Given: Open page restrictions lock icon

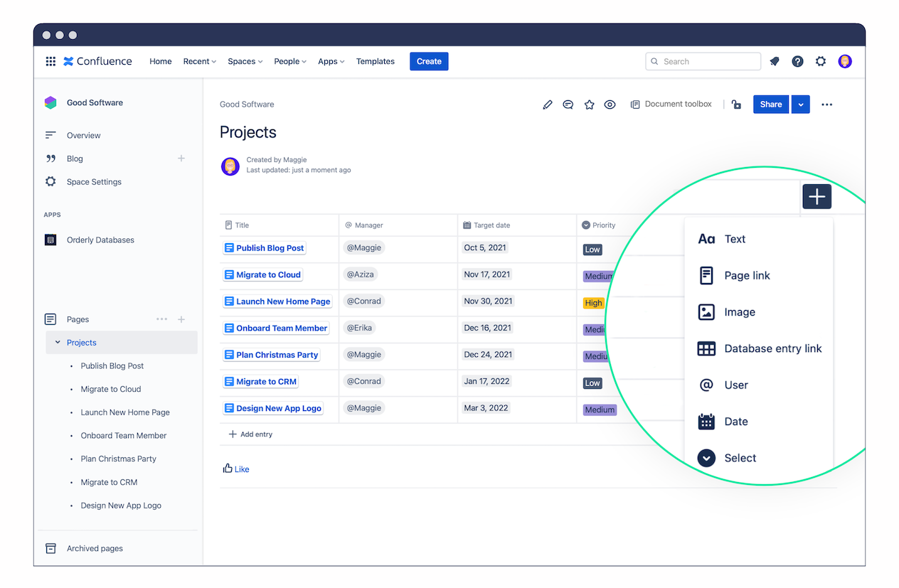Looking at the screenshot, I should click(x=736, y=105).
